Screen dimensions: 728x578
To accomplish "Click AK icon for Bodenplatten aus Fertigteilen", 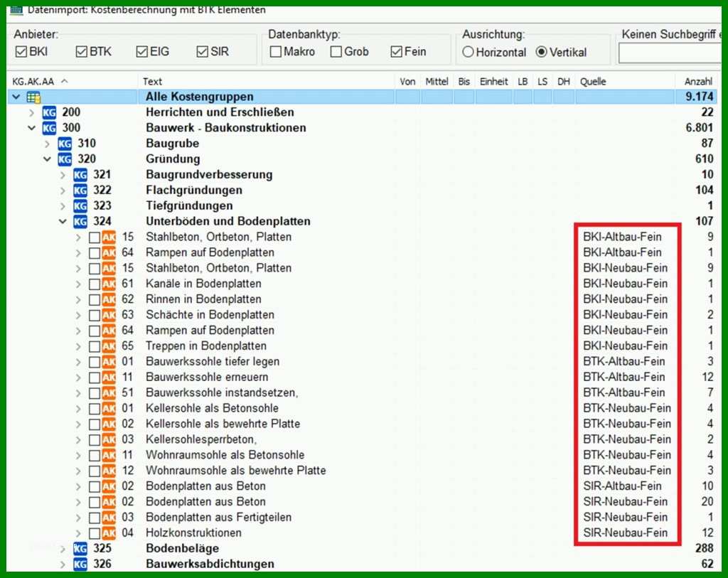I will point(109,517).
